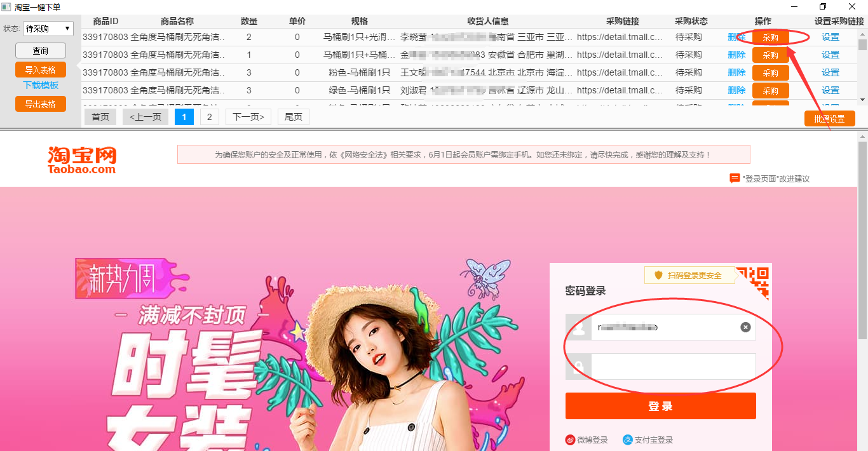Screen dimensions: 868x451
Task: Click 采购 in the 安徽省 合肥市 row
Action: point(771,55)
